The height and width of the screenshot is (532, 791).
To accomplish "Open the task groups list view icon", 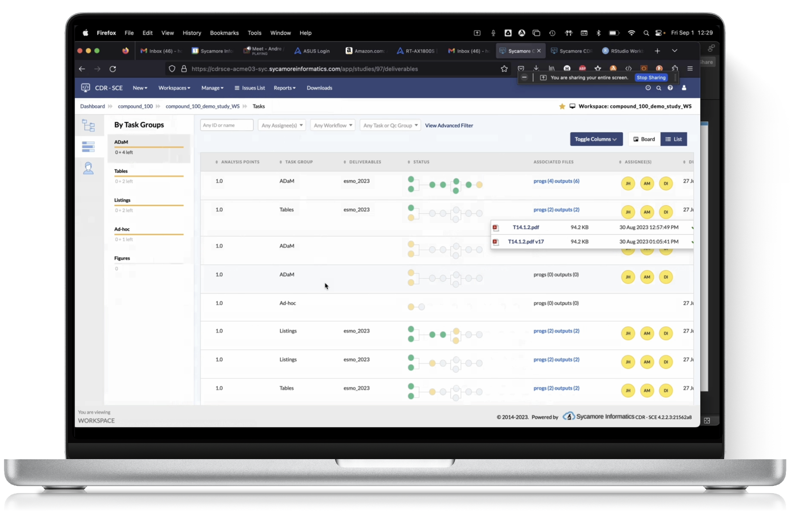I will [x=89, y=147].
